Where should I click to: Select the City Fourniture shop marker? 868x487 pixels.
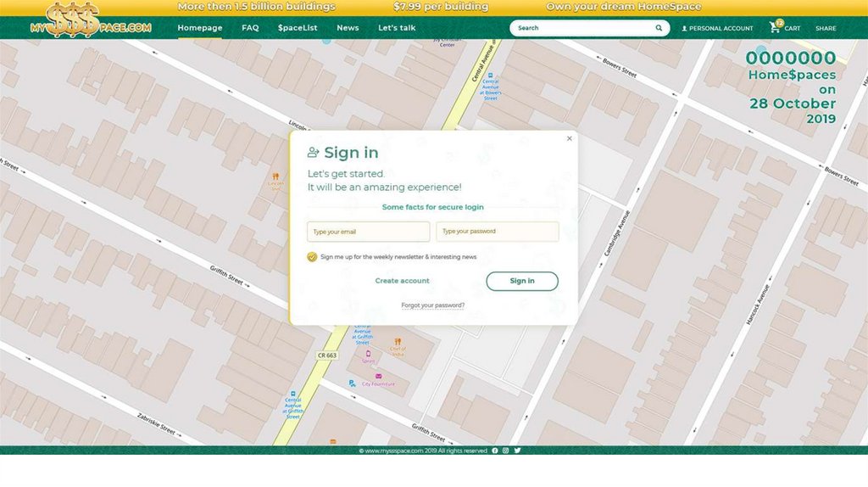tap(378, 376)
